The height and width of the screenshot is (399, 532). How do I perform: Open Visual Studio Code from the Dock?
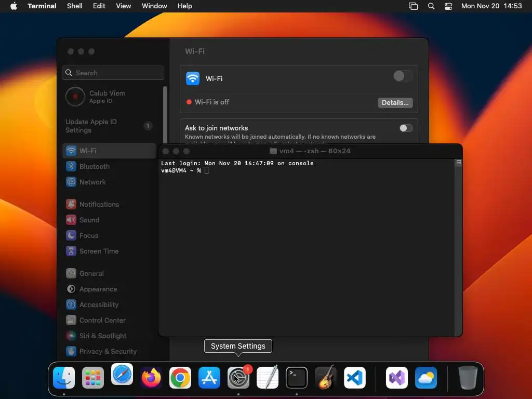(355, 378)
